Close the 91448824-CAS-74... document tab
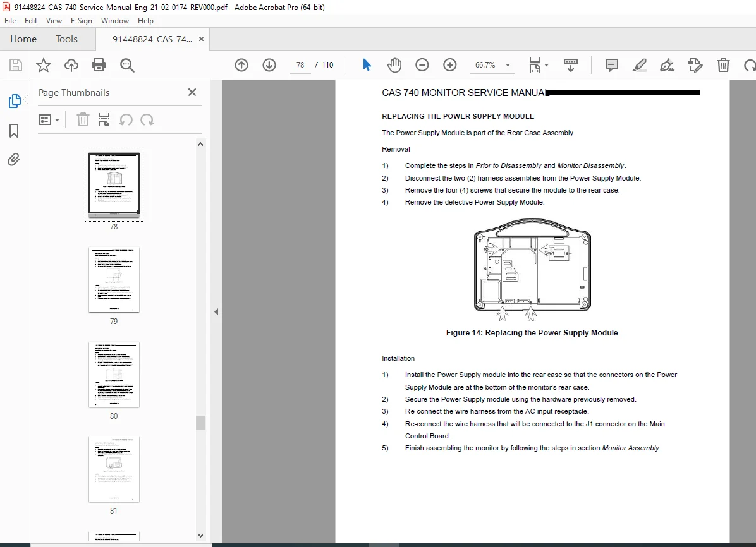 click(201, 39)
